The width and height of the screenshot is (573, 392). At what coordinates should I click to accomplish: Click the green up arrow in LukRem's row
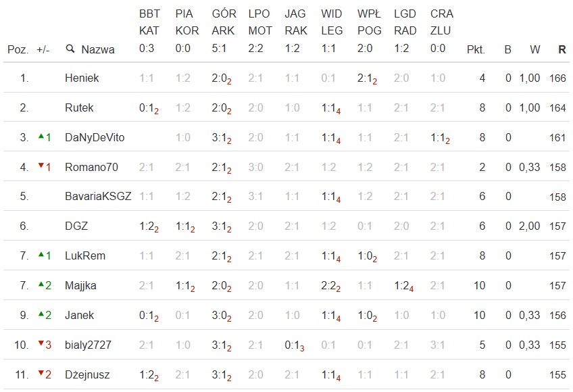(x=41, y=255)
